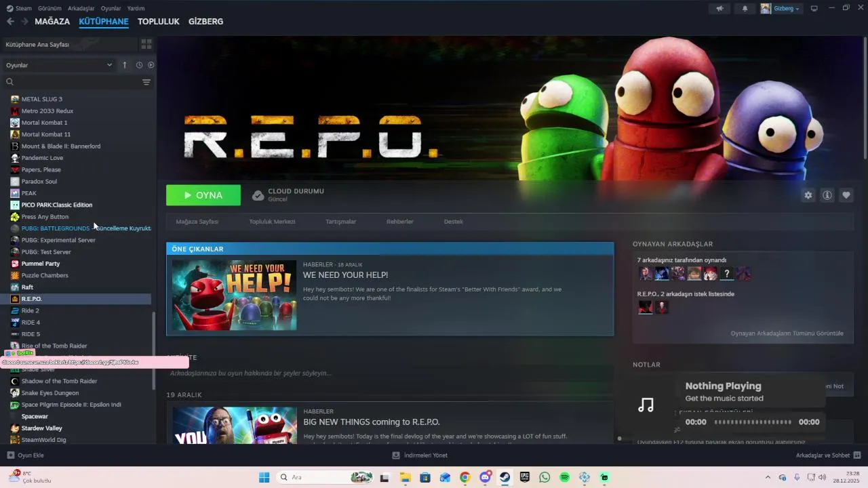Go back with the left arrow

10,22
